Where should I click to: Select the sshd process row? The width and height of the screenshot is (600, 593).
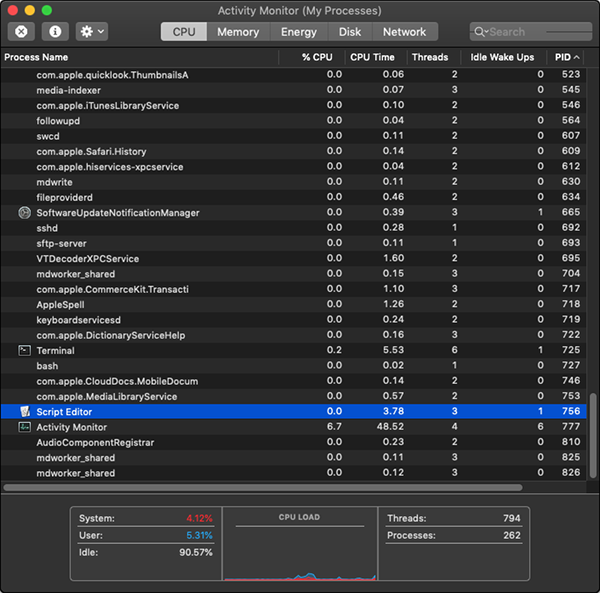[293, 228]
